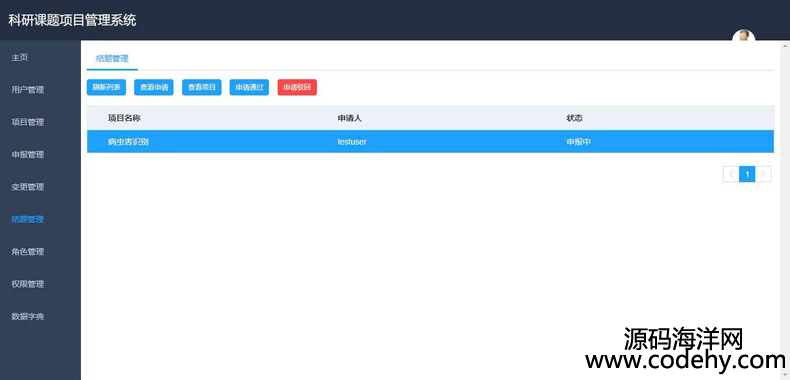Switch to the 结题管理 tab
This screenshot has width=790, height=380.
(112, 58)
